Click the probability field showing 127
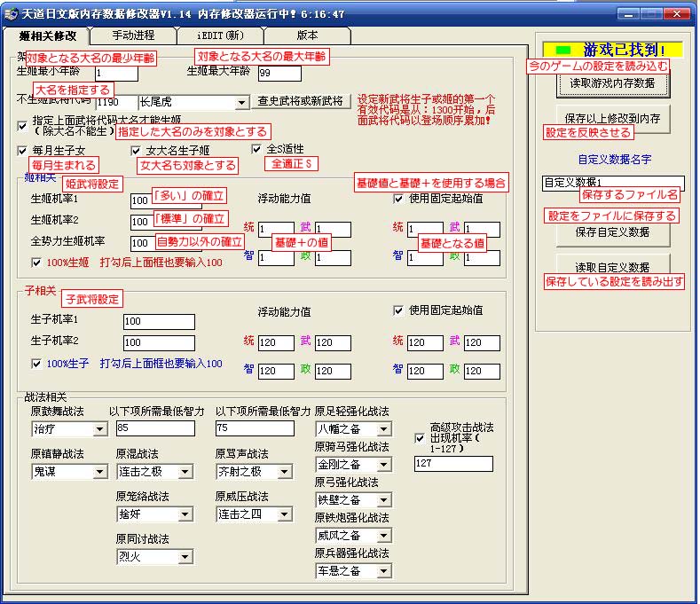The image size is (700, 604). pos(453,464)
